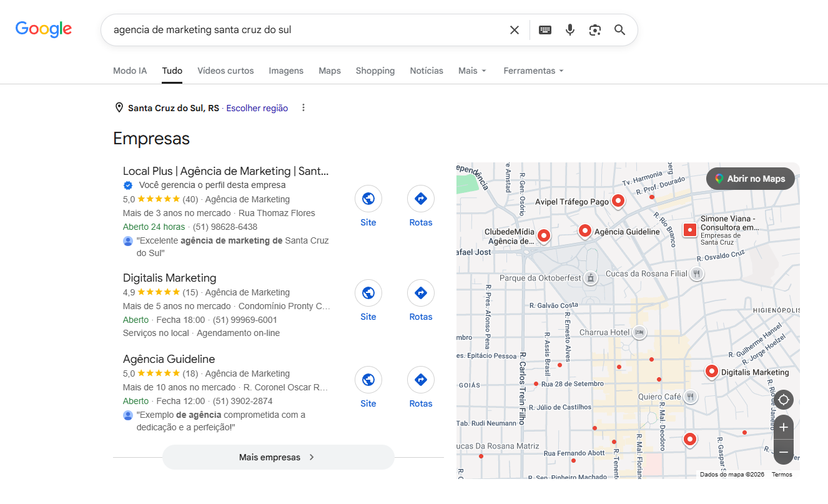Clear the search query with X icon
The height and width of the screenshot is (504, 828).
point(515,30)
